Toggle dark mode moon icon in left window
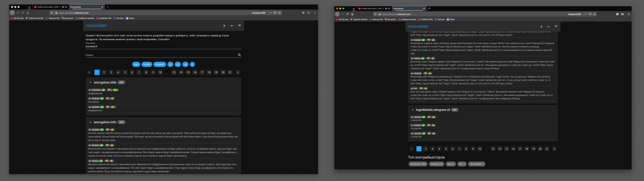Screen dimensions: 644x181 (x=224, y=26)
